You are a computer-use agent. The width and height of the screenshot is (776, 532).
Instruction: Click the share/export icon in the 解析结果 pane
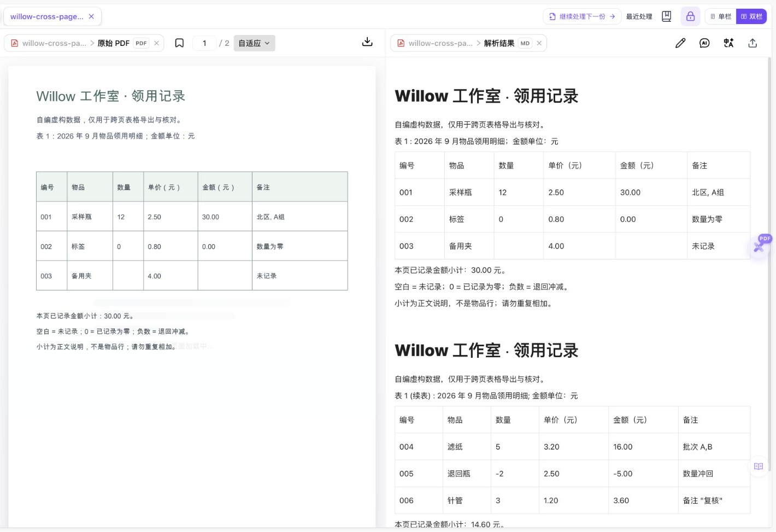tap(753, 43)
